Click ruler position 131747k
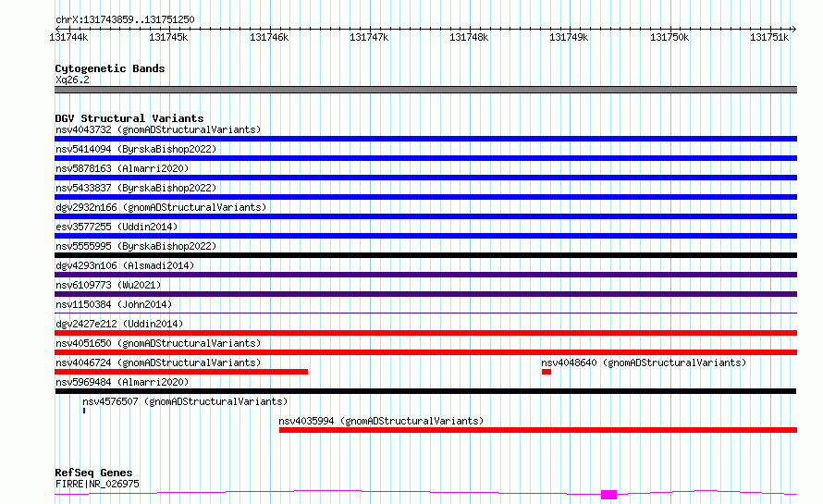The image size is (823, 504). tap(369, 37)
